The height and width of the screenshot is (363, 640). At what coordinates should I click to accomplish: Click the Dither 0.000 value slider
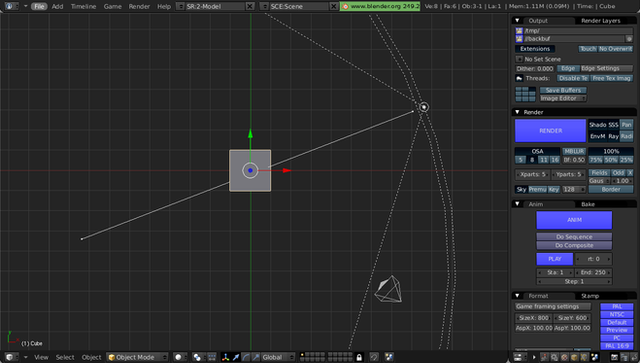(x=535, y=68)
